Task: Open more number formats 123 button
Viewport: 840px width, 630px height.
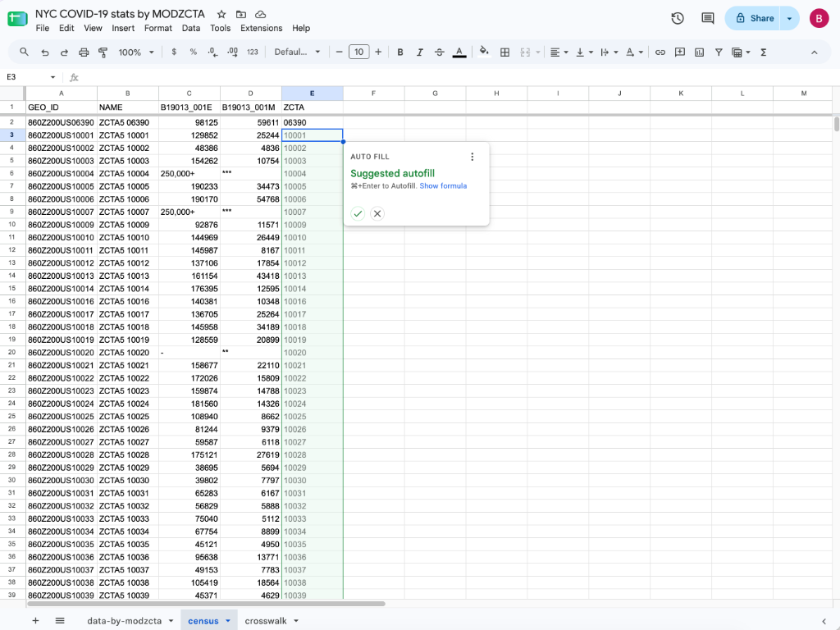Action: 253,52
